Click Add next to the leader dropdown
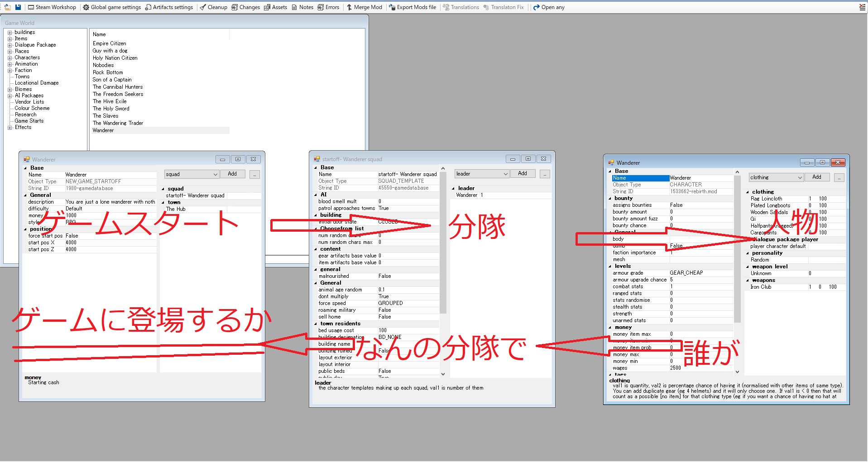 pos(523,174)
